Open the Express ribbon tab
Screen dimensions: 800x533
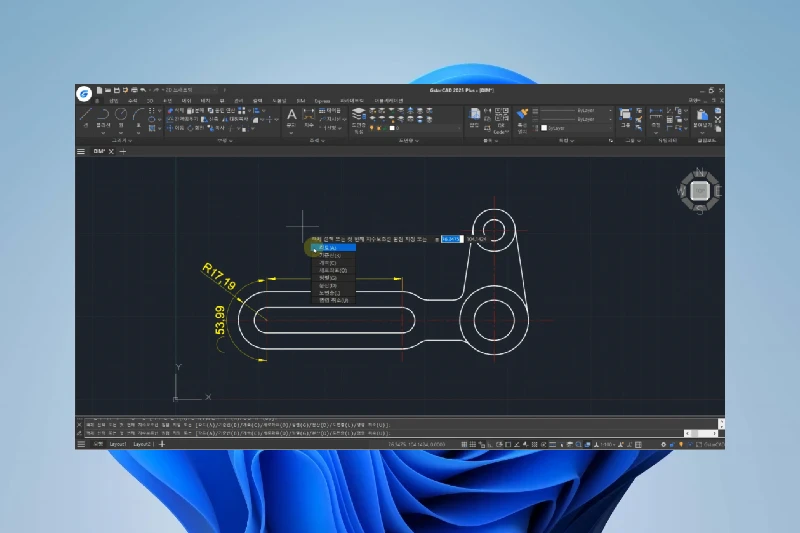click(322, 101)
